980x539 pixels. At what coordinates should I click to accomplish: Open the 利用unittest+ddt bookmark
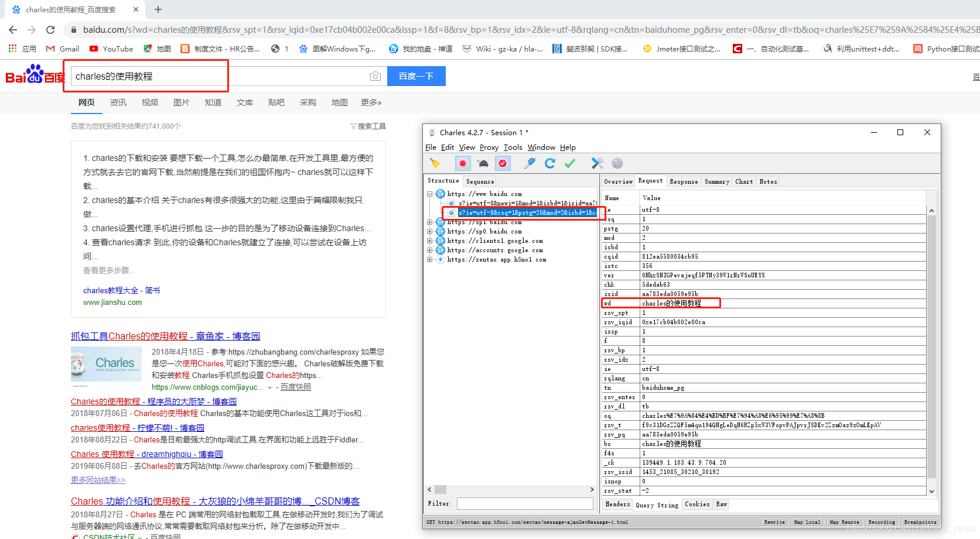[x=861, y=49]
